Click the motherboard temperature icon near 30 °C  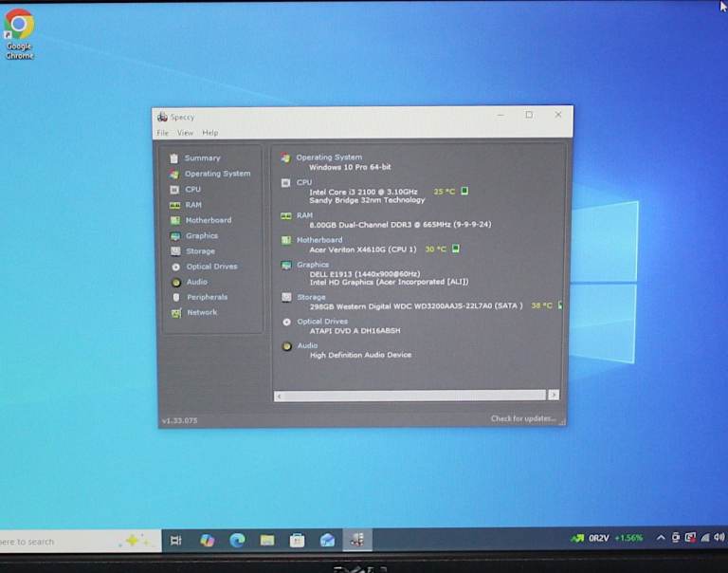[455, 249]
